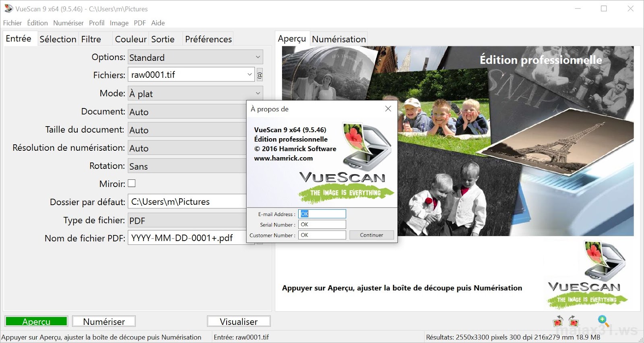Click the rotate right photo icon at bottom right
This screenshot has height=343, width=644.
point(574,322)
